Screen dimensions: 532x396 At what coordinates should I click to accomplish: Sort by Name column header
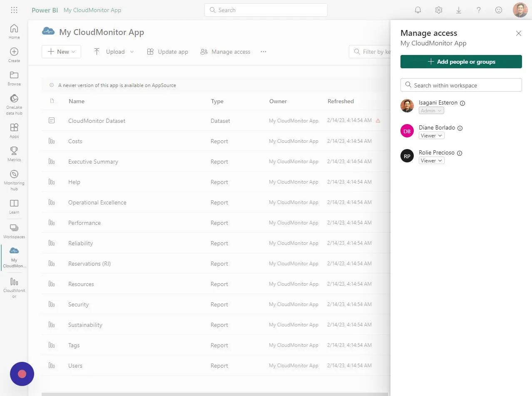(77, 101)
